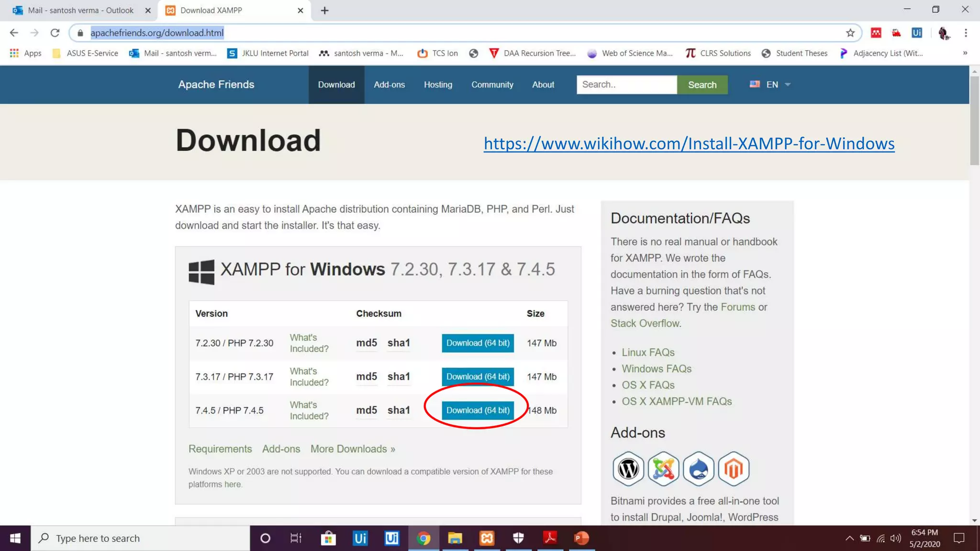Open the OS X XAMPP-VM FAQs link
This screenshot has width=980, height=551.
(x=677, y=401)
